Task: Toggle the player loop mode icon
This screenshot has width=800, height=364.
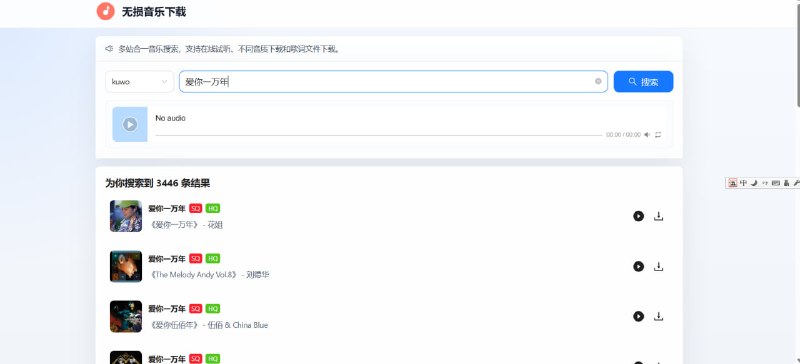Action: pos(658,135)
